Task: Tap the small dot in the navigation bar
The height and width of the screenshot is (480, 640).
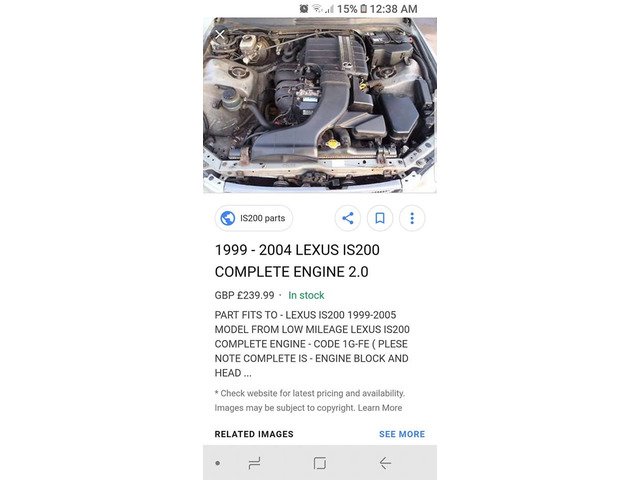Action: click(x=218, y=463)
